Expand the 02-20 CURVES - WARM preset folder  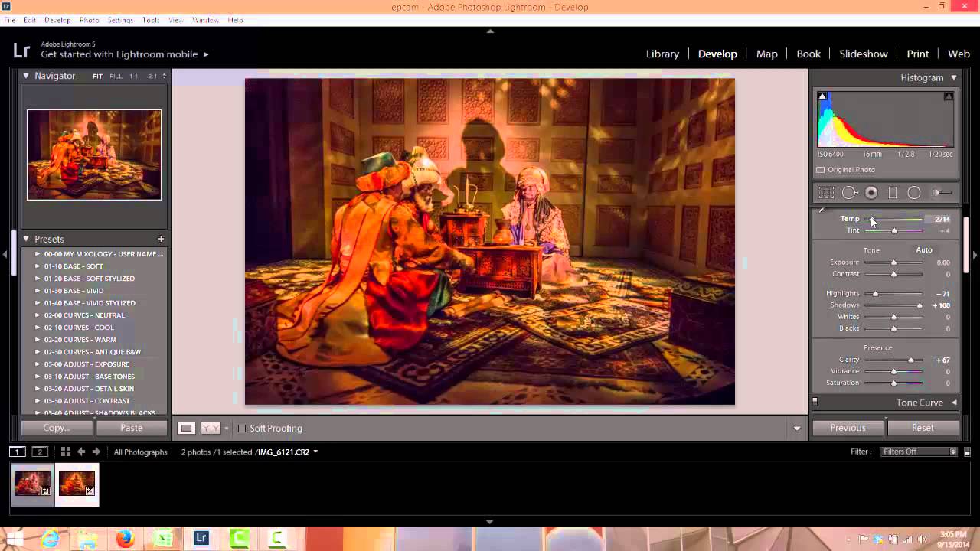tap(38, 340)
